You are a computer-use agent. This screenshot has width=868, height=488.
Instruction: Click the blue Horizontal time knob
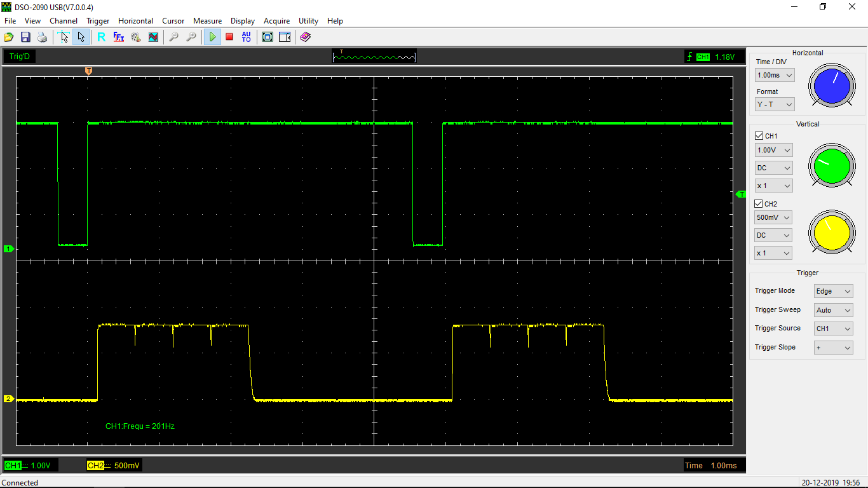coord(832,85)
